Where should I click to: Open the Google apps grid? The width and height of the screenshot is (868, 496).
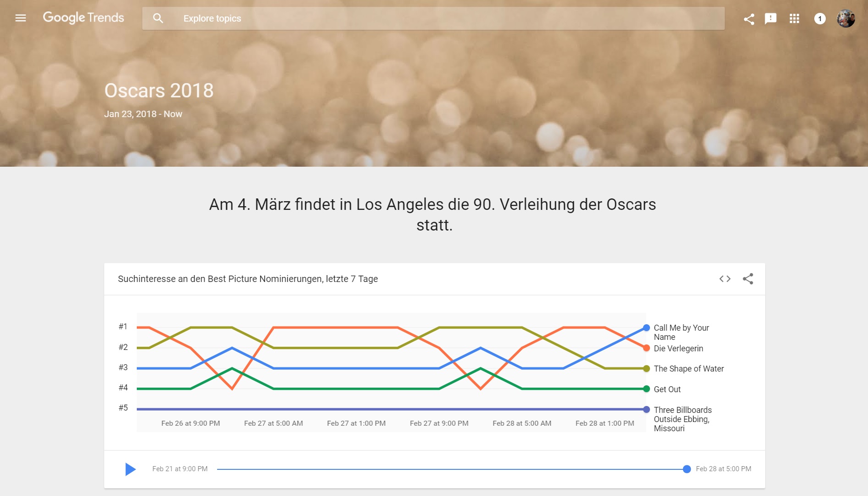[x=794, y=18]
